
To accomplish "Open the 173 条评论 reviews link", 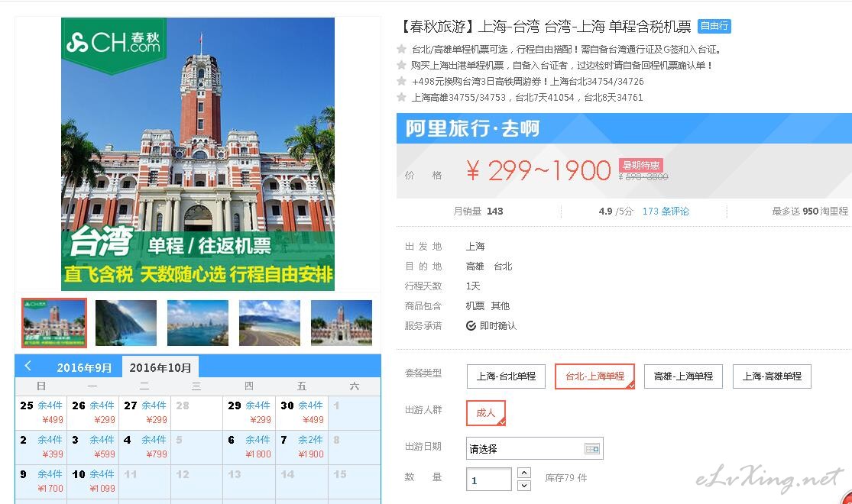I will click(x=666, y=212).
